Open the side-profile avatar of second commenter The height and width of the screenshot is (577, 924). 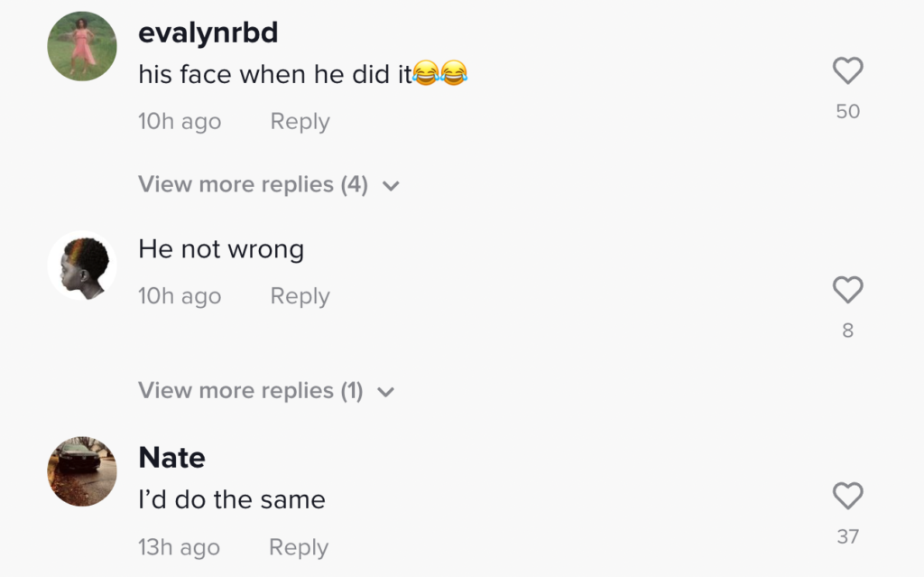82,265
